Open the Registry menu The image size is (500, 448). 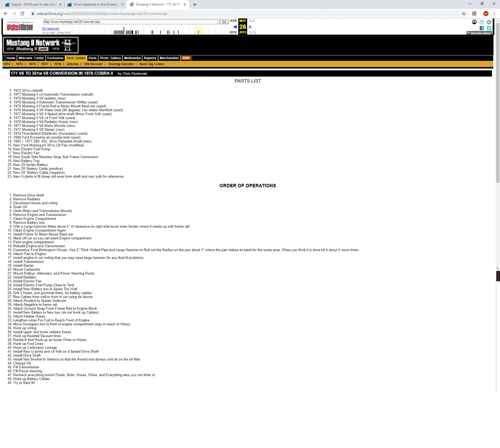150,58
